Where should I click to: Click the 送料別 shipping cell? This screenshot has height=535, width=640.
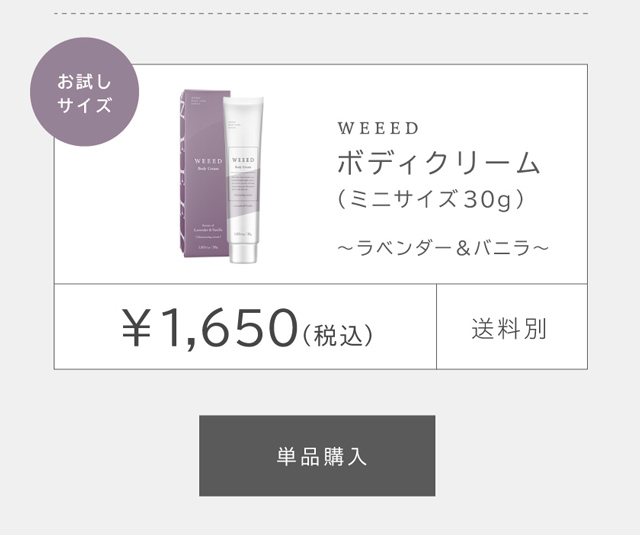[510, 328]
